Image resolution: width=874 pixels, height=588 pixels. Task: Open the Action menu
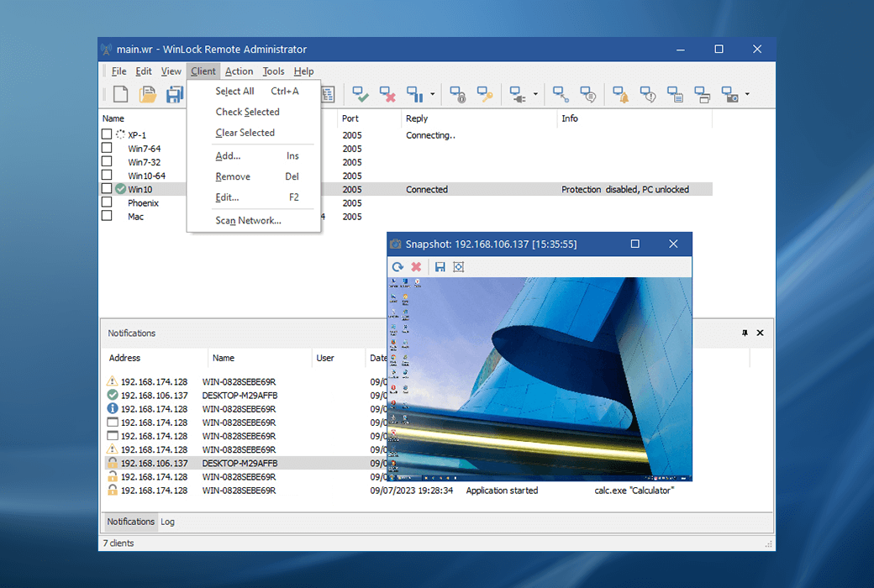pos(240,71)
